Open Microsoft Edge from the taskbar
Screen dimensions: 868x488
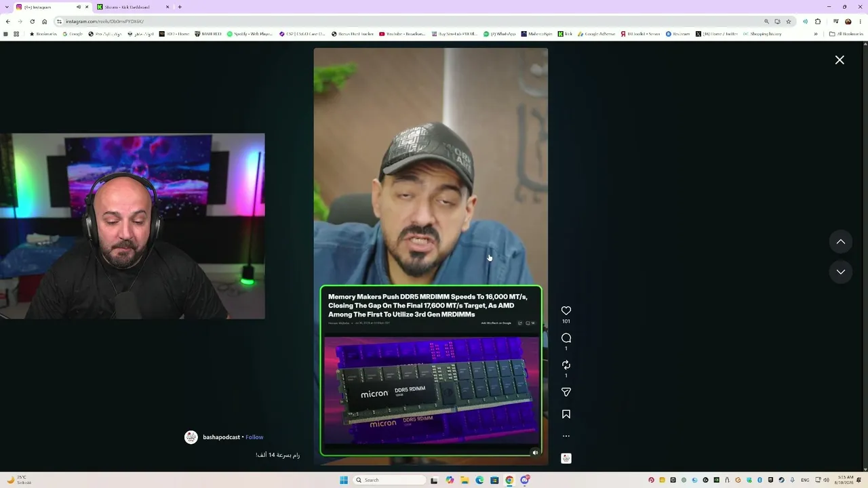tap(479, 480)
